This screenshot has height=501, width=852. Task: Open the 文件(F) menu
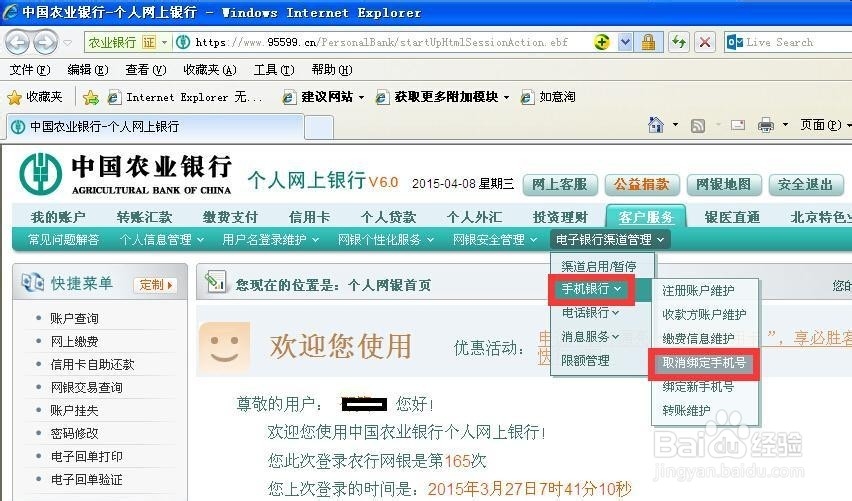pyautogui.click(x=30, y=70)
